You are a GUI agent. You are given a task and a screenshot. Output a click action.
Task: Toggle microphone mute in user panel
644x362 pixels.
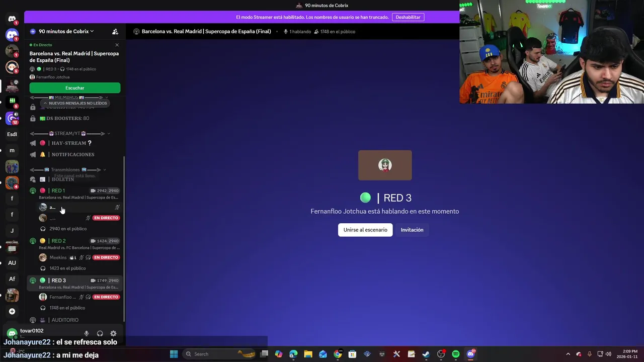pyautogui.click(x=87, y=333)
